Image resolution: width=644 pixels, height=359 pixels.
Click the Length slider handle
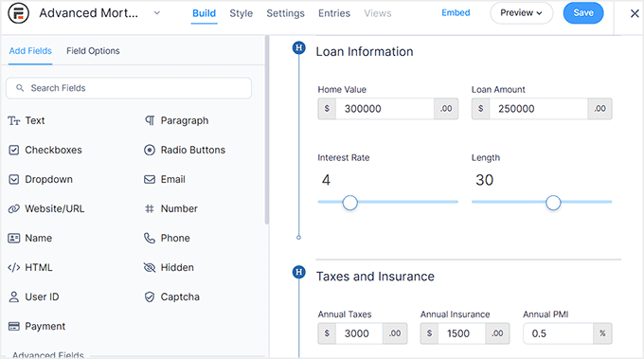(553, 203)
